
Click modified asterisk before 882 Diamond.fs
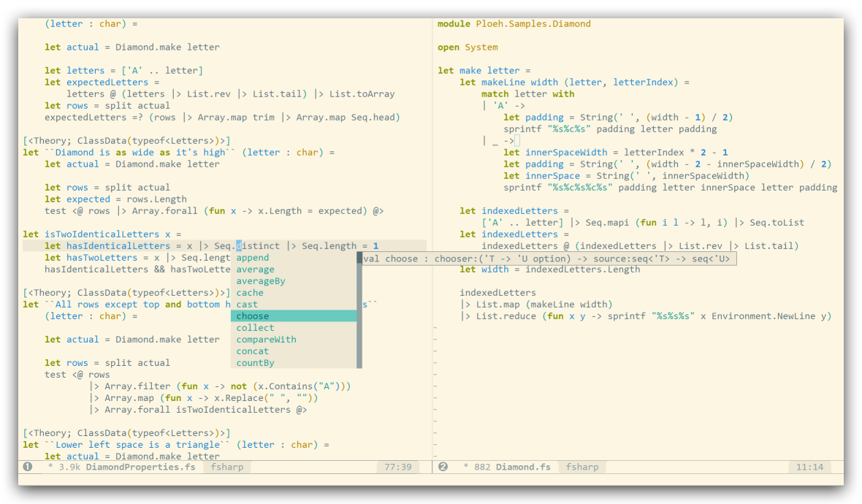pyautogui.click(x=465, y=467)
